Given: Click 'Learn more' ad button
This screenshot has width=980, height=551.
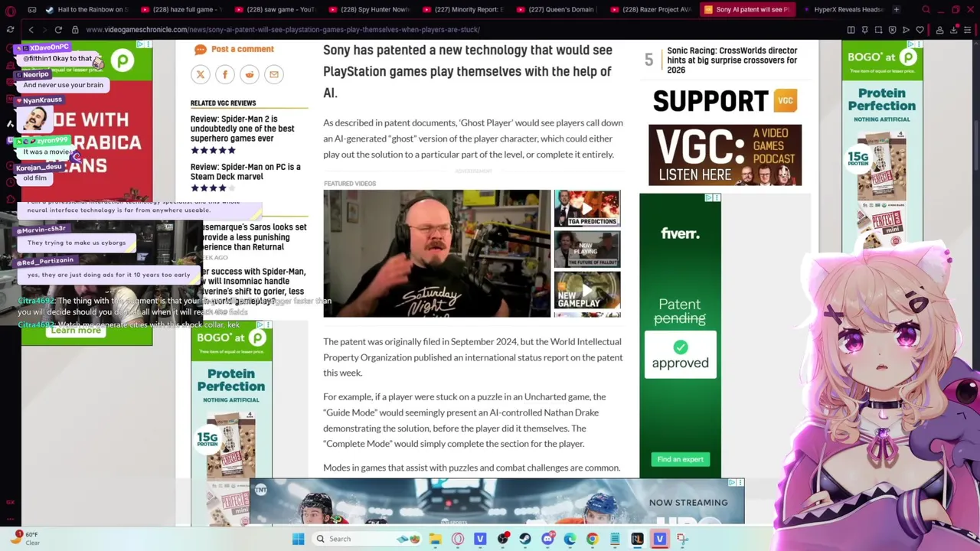Looking at the screenshot, I should click(x=77, y=331).
